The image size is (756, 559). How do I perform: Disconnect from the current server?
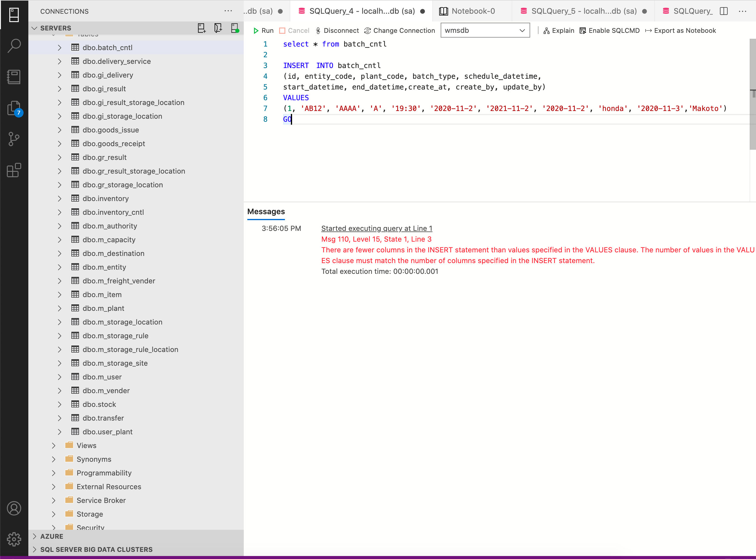click(x=337, y=30)
